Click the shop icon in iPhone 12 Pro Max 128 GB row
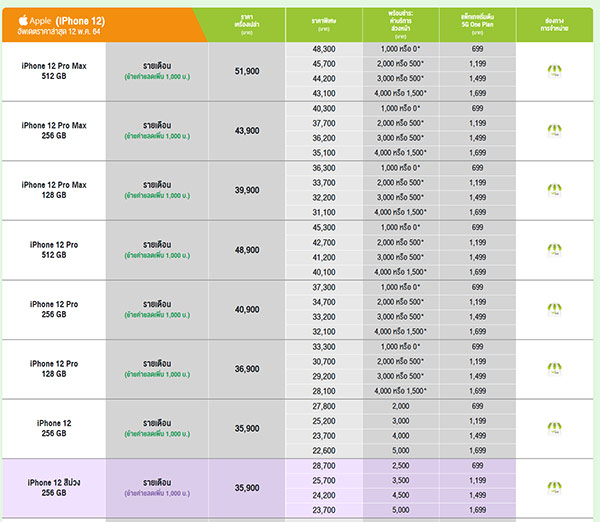This screenshot has width=600, height=522. (x=554, y=190)
